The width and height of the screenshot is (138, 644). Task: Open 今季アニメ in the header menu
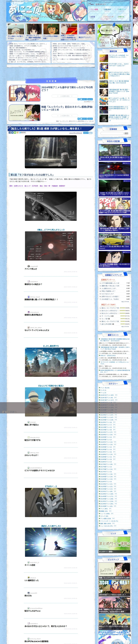[122, 10]
